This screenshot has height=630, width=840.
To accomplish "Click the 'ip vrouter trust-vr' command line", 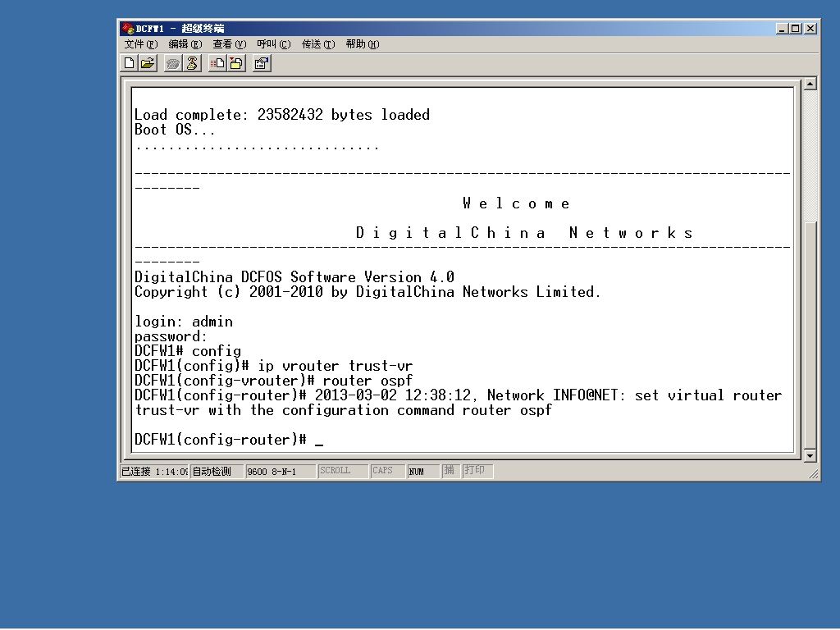I will pos(273,366).
